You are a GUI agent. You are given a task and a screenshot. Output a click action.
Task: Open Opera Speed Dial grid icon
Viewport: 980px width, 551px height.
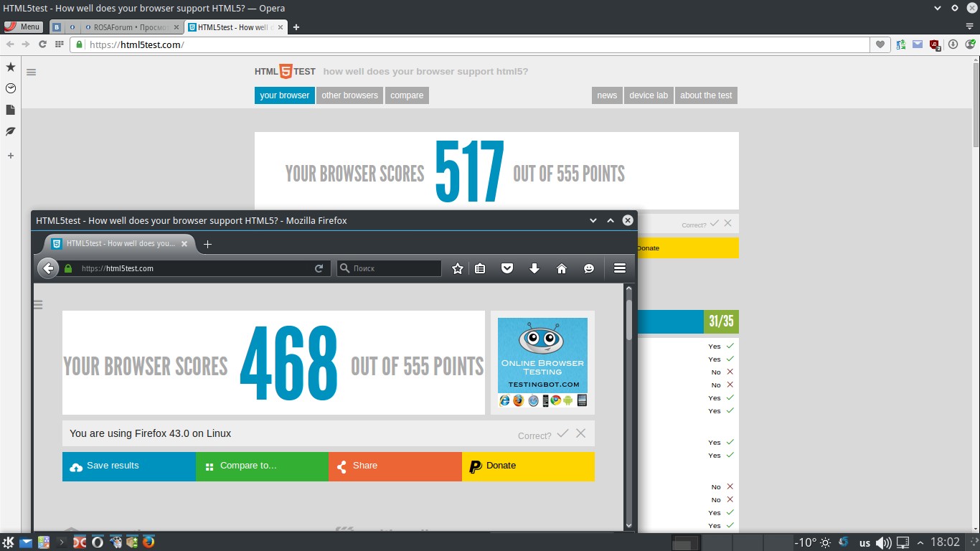pos(58,44)
